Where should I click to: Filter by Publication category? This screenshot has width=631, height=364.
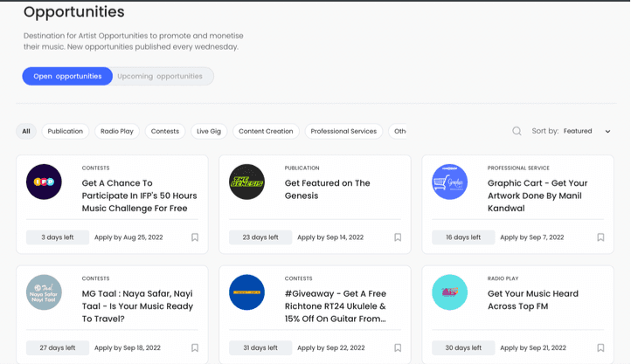click(66, 132)
